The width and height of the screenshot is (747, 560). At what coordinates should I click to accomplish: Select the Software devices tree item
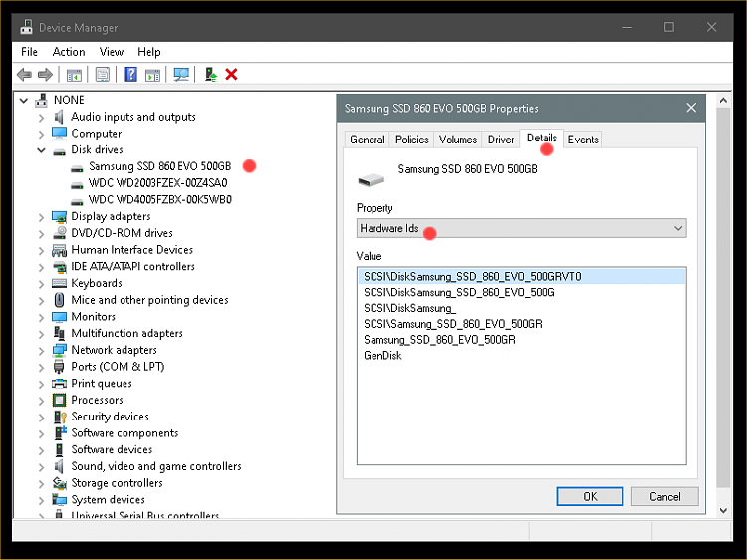click(112, 450)
